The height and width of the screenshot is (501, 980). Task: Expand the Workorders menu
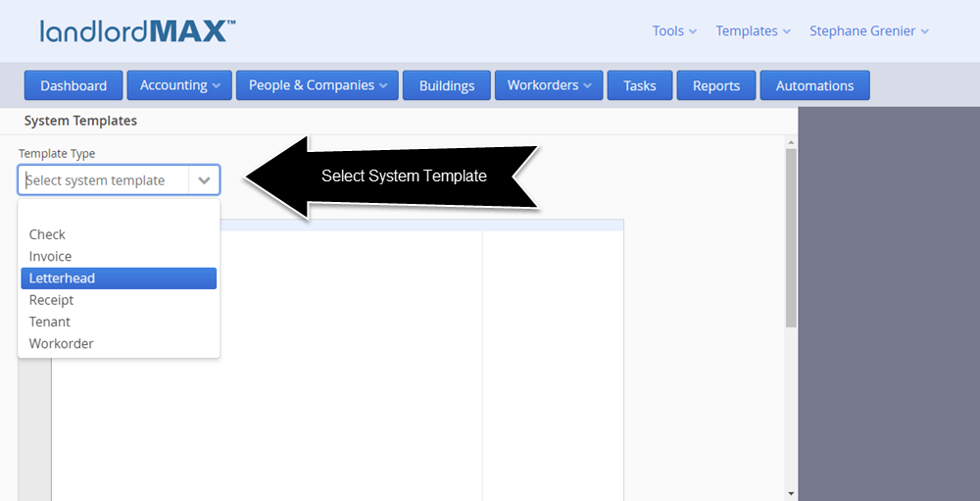(x=549, y=85)
